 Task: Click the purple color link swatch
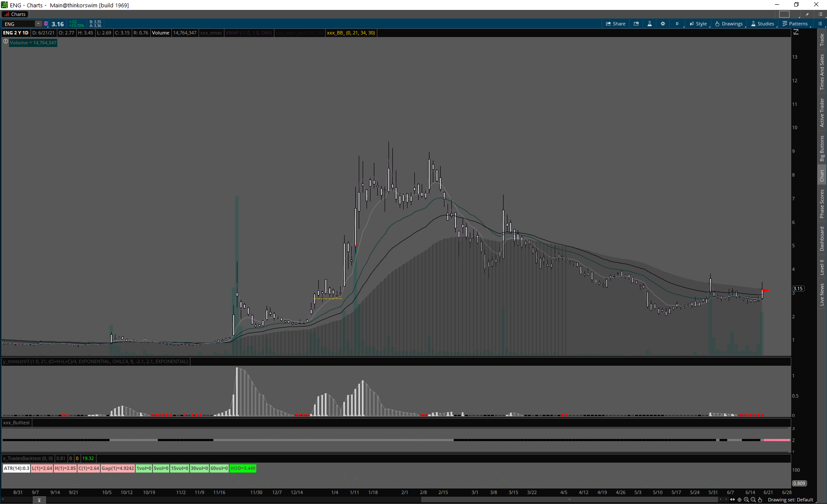(x=46, y=24)
